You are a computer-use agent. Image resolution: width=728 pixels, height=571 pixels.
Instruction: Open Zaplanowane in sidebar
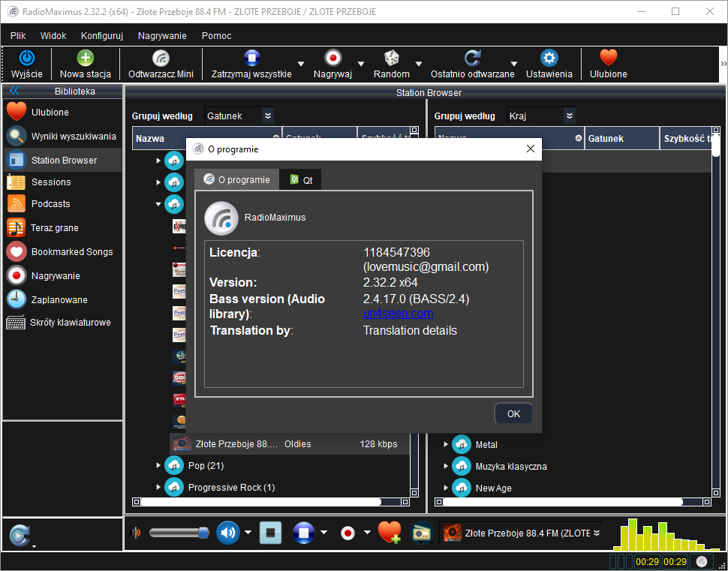click(62, 300)
